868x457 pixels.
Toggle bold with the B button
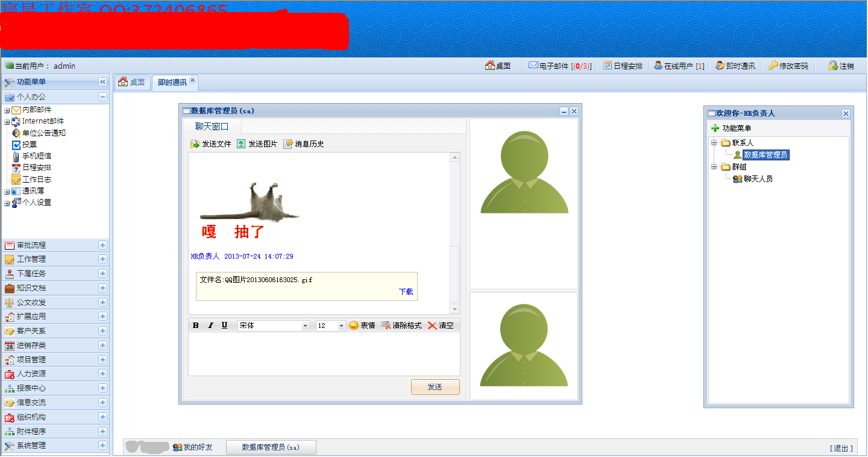(195, 325)
